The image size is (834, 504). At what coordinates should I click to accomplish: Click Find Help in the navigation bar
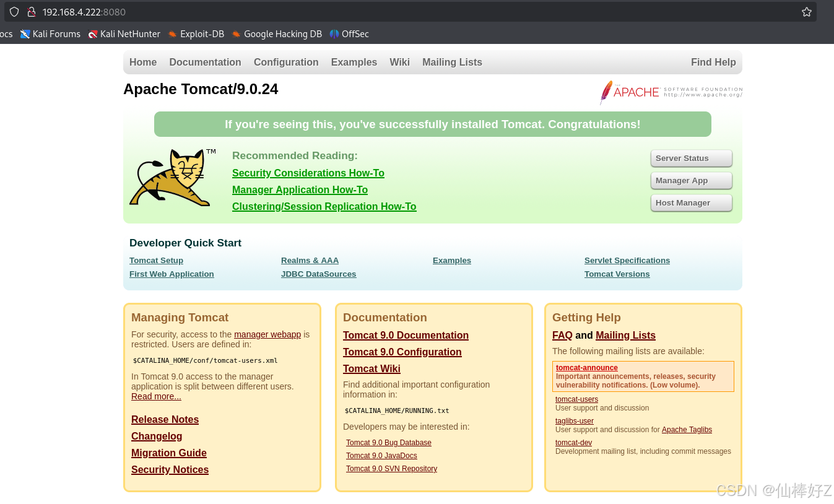[x=713, y=62]
